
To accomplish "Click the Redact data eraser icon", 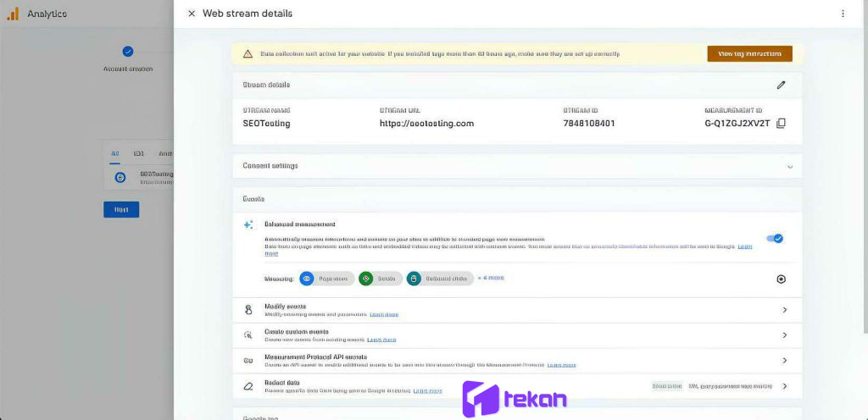I will coord(248,386).
